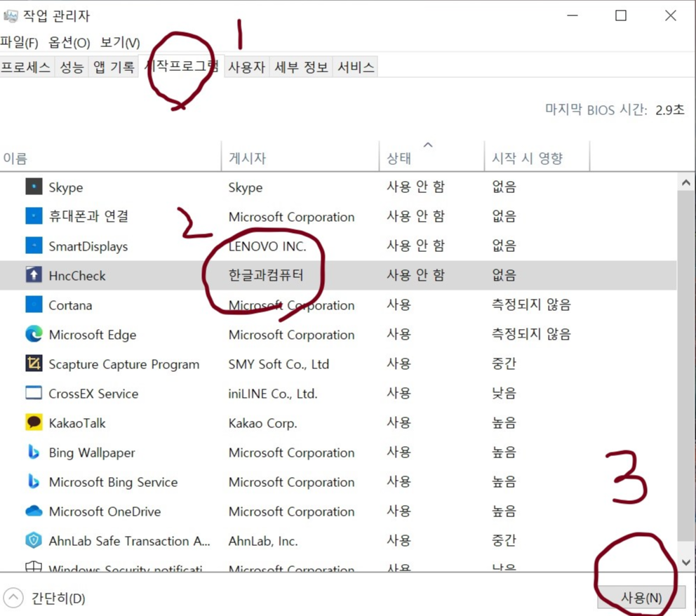Sort by the 게시자 column header
The image size is (696, 616).
tap(300, 158)
